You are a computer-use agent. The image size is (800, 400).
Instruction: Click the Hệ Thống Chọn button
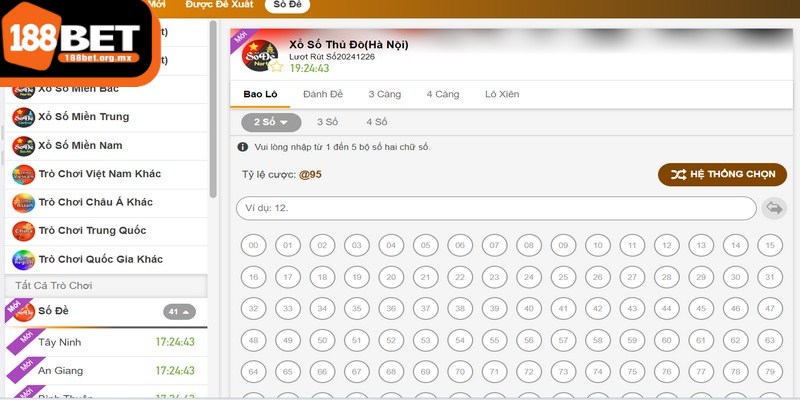722,174
